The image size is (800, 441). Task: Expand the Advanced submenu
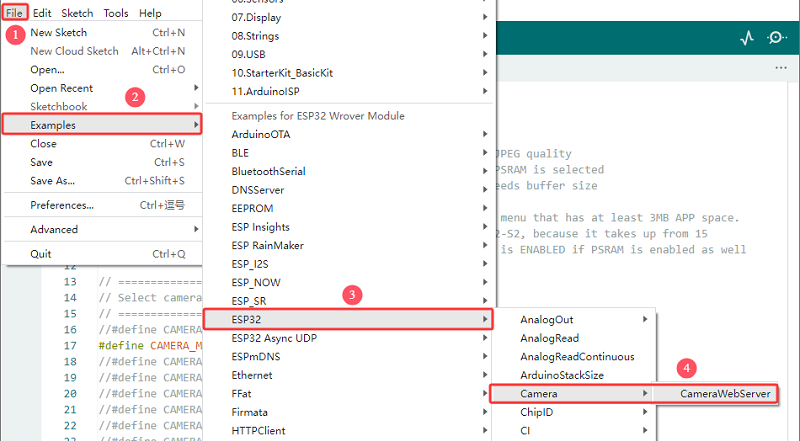click(x=102, y=229)
